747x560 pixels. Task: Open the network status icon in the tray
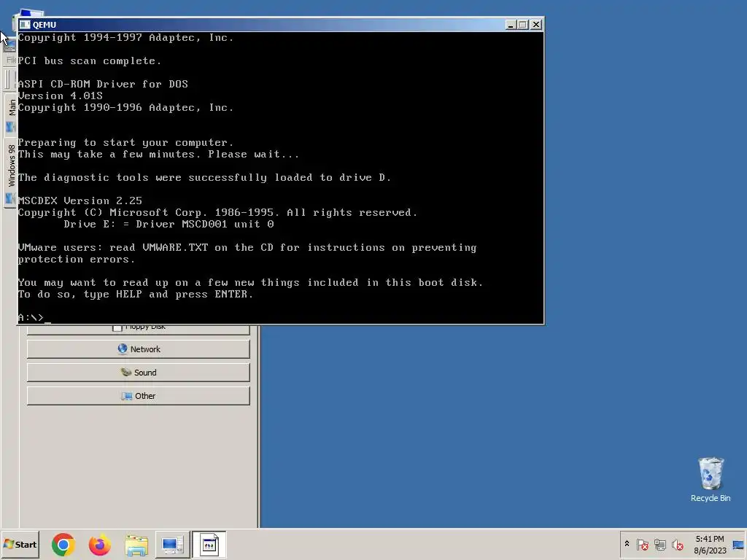click(x=659, y=544)
